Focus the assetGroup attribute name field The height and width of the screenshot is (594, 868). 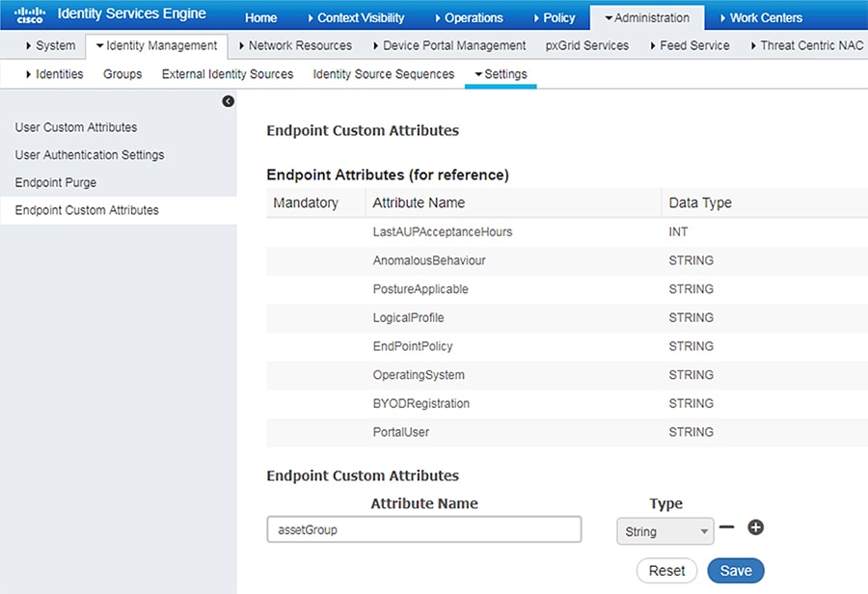click(424, 529)
